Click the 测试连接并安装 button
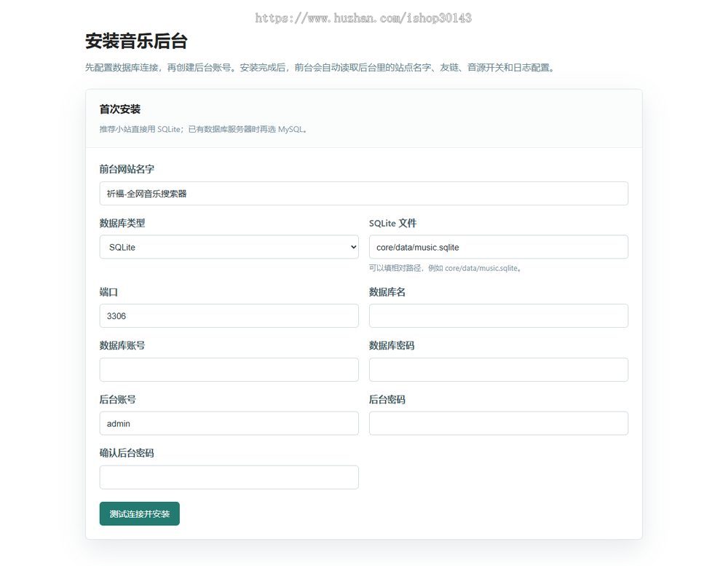 pyautogui.click(x=139, y=514)
